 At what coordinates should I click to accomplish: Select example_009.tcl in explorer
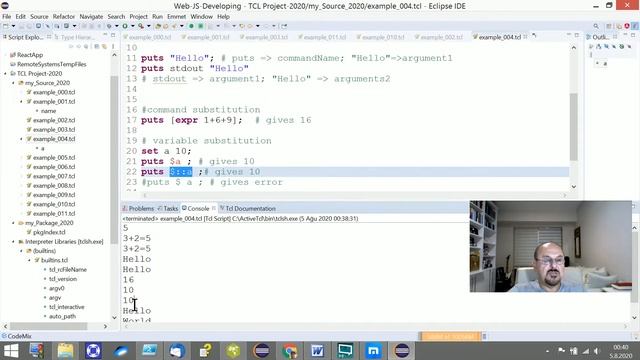click(x=53, y=195)
